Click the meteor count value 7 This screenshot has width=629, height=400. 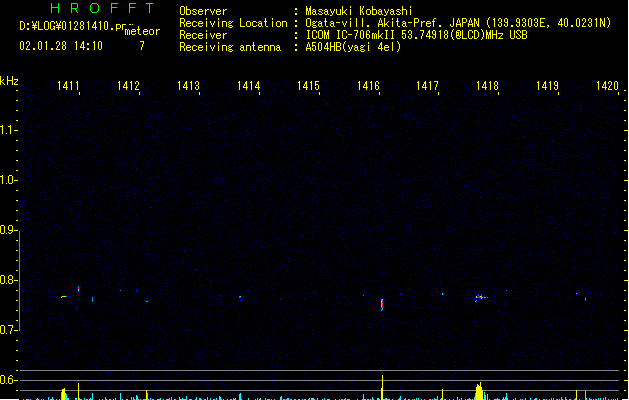click(142, 46)
